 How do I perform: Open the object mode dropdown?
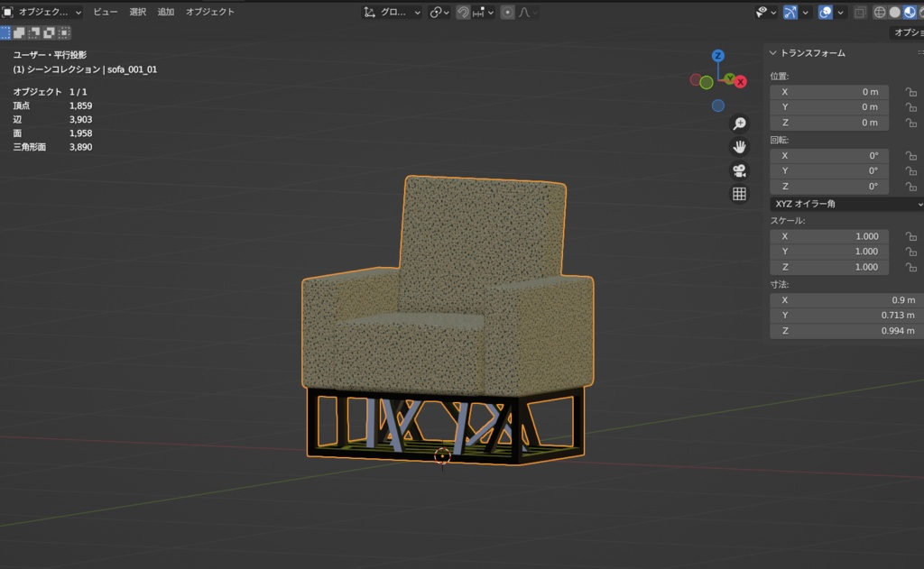coord(42,12)
